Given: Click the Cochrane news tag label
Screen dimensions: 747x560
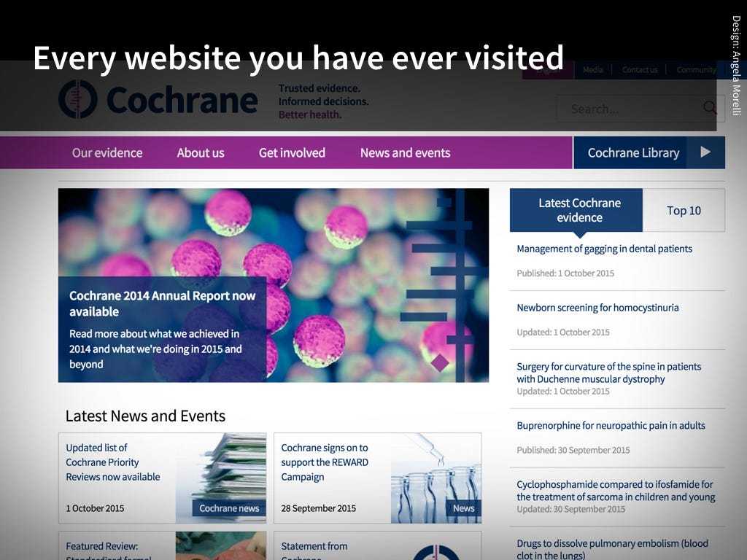Looking at the screenshot, I should [x=229, y=508].
